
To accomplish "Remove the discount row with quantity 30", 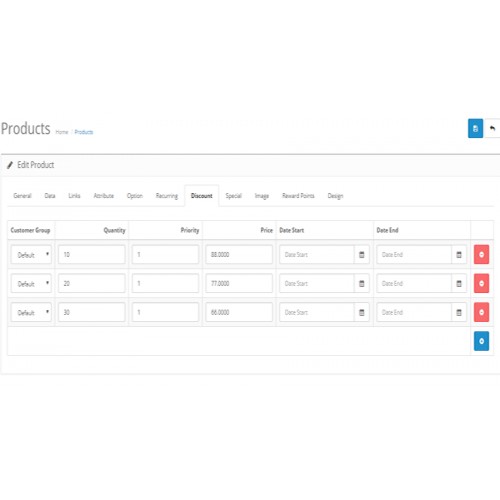I will (x=481, y=312).
